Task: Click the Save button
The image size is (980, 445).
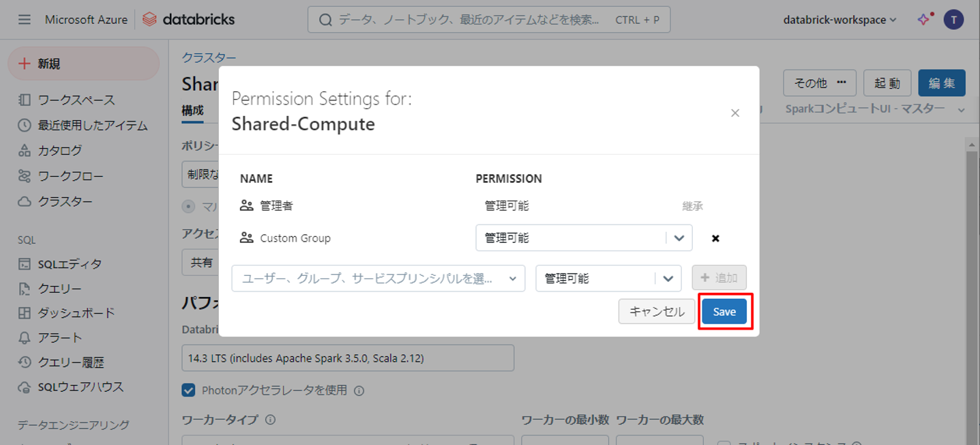Action: [724, 312]
